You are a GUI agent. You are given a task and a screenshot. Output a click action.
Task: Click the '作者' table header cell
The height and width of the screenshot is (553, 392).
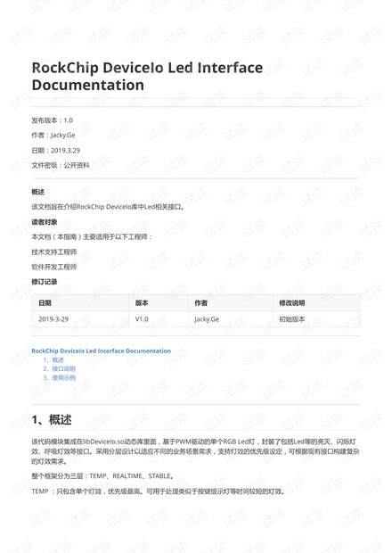click(x=231, y=303)
